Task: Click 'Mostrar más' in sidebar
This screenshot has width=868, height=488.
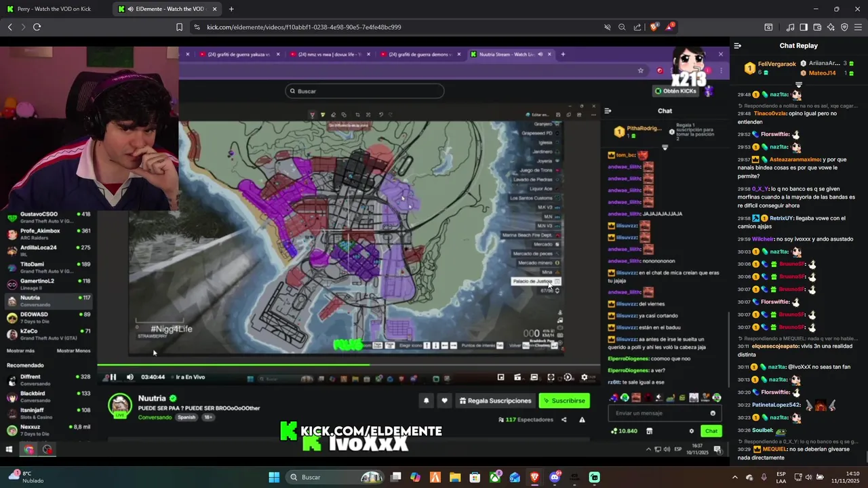Action: click(x=20, y=350)
